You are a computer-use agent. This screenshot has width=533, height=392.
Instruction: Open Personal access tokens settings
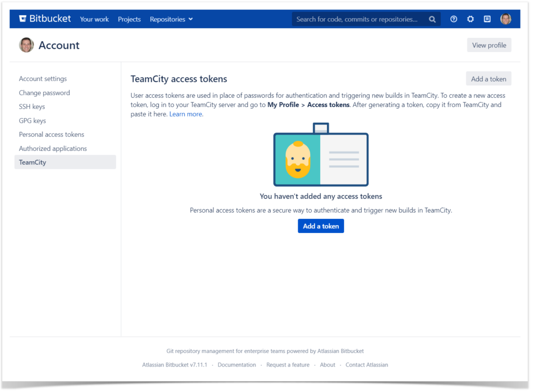[51, 134]
